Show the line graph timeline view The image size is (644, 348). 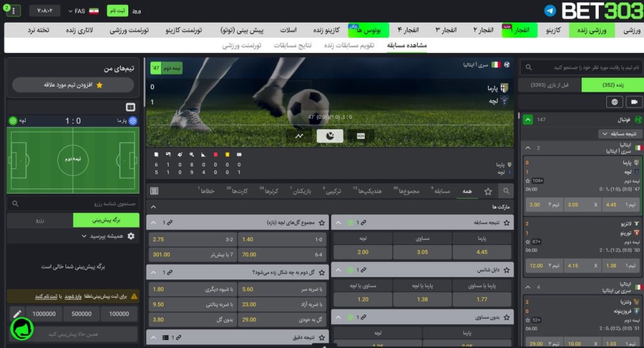(x=299, y=136)
